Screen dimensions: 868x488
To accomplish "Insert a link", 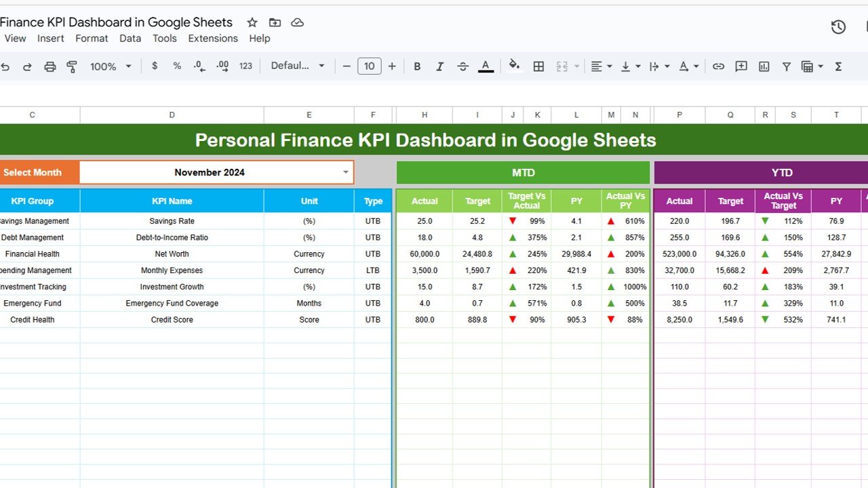I will pos(718,66).
